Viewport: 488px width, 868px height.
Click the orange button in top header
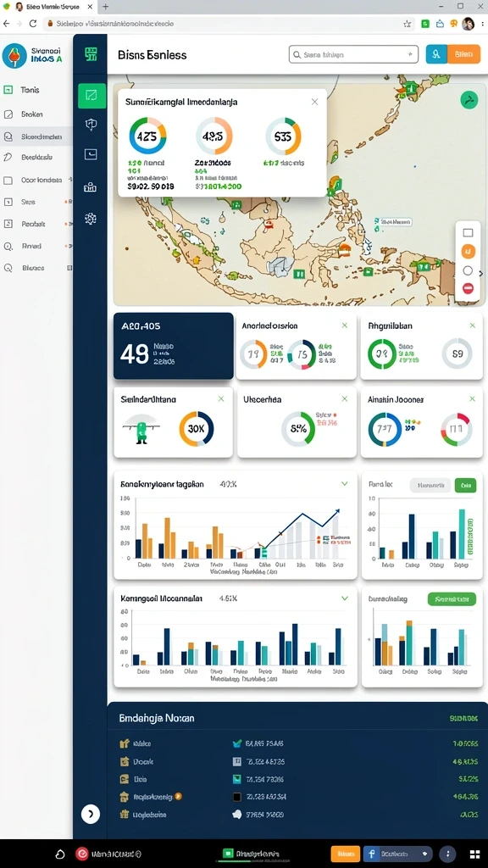[x=463, y=54]
